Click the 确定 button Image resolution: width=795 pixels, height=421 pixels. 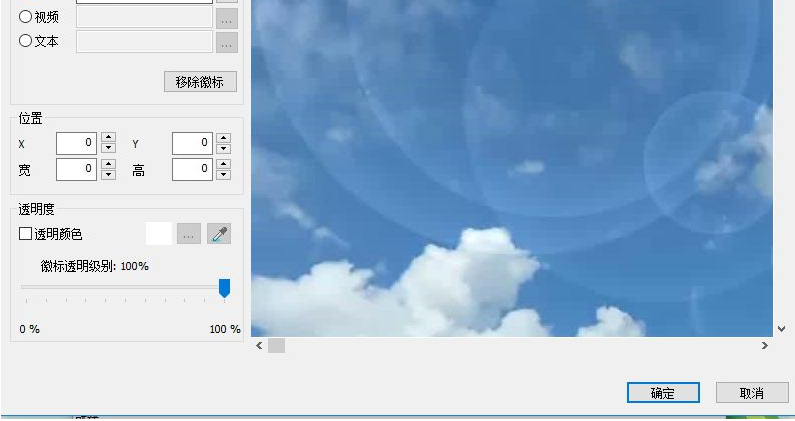(663, 393)
